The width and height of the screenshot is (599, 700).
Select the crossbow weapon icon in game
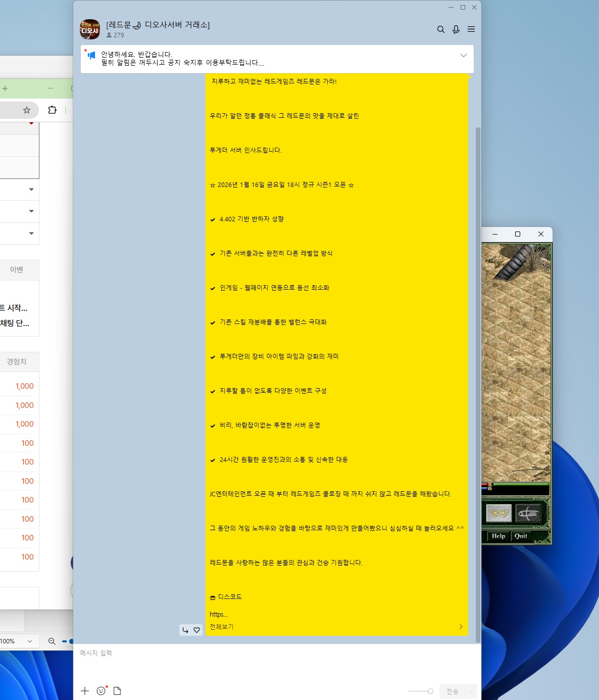click(x=528, y=514)
